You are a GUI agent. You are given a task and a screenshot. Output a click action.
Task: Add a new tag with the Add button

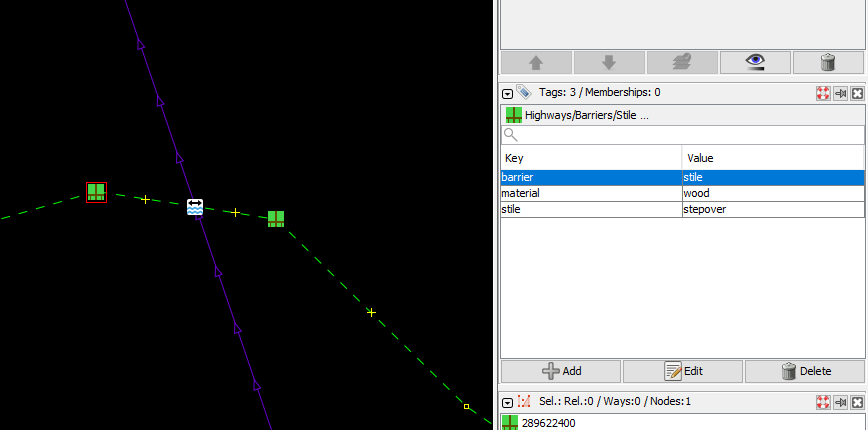click(561, 371)
